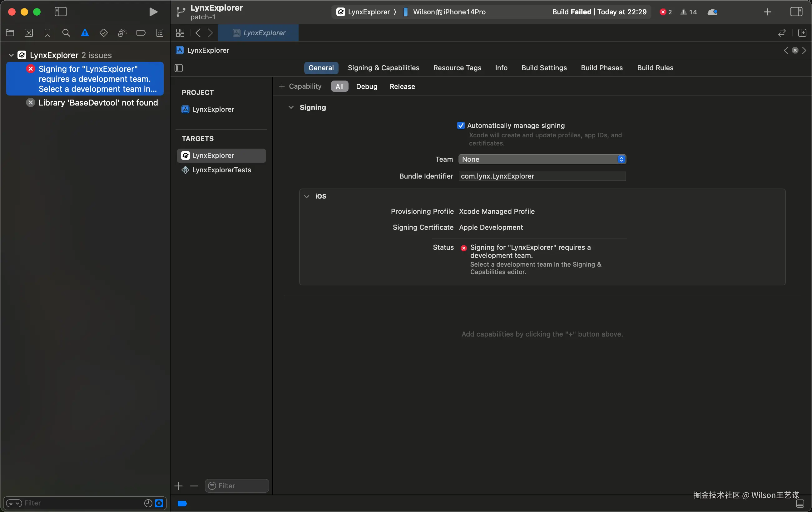Viewport: 812px width, 512px height.
Task: Click the red error count badge
Action: tap(666, 12)
